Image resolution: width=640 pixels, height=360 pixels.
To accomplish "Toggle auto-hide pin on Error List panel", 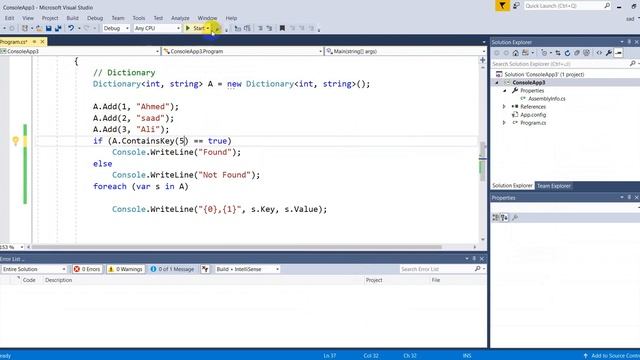I will pos(474,259).
